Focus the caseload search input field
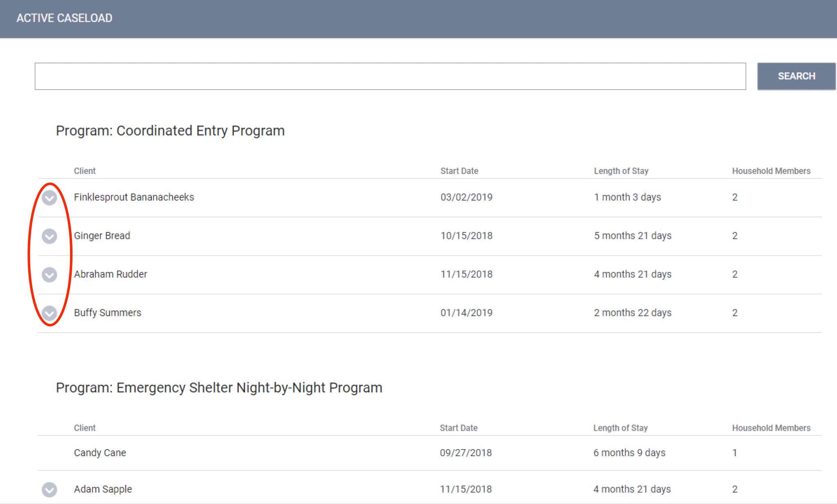837x504 pixels. click(390, 76)
